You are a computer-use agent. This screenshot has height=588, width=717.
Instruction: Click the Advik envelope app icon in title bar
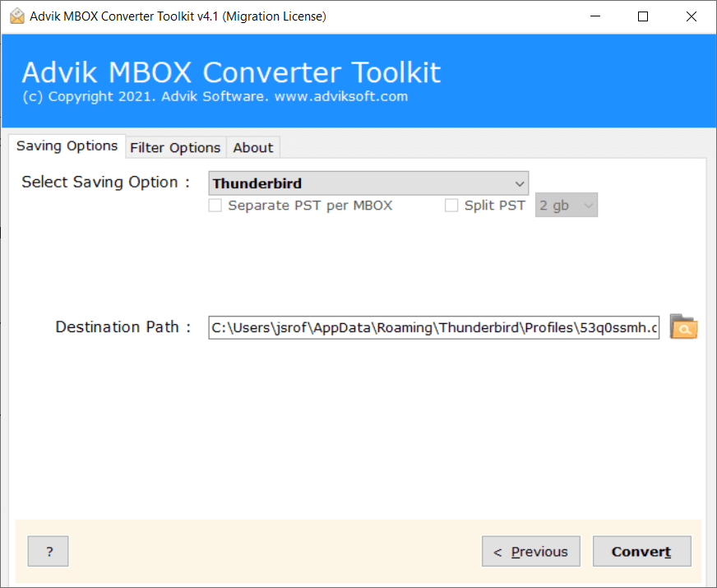pos(17,16)
